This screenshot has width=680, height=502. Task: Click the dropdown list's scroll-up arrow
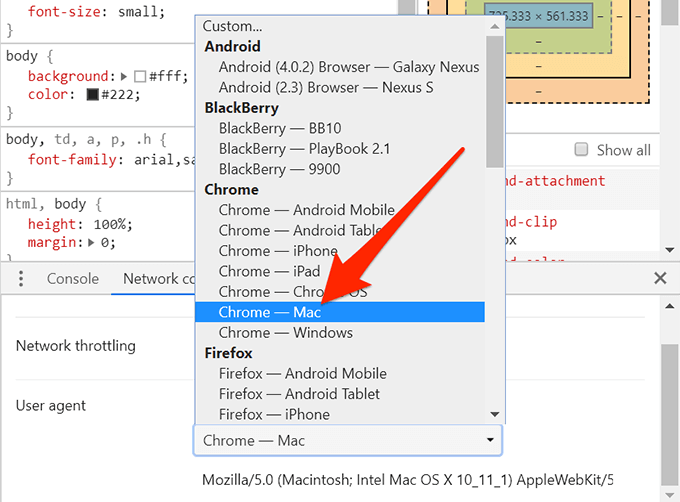tap(494, 26)
